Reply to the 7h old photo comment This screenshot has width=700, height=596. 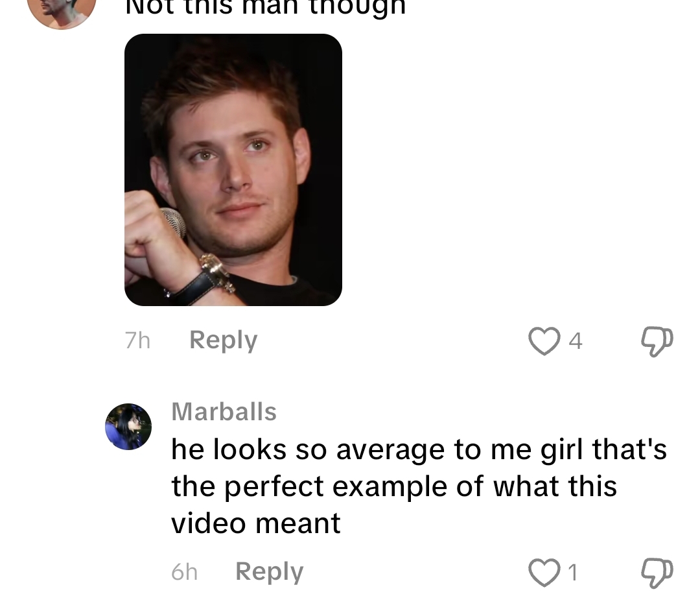[223, 340]
